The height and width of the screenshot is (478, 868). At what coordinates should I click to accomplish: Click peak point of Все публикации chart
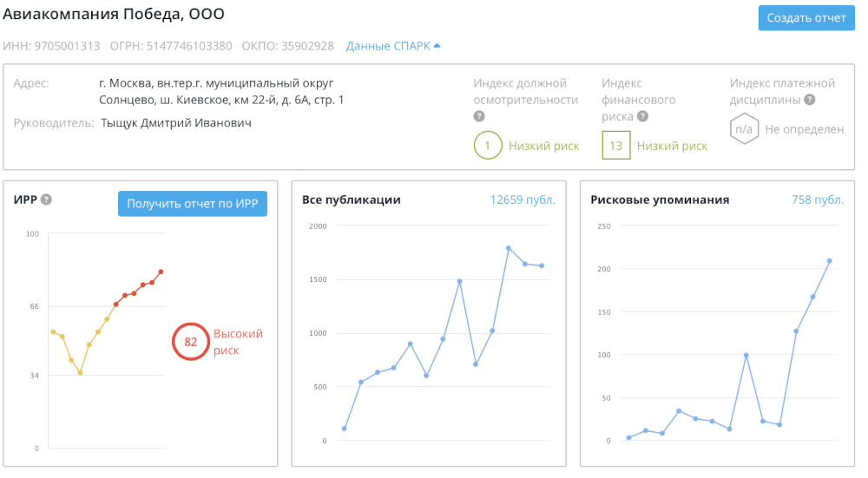pos(508,248)
